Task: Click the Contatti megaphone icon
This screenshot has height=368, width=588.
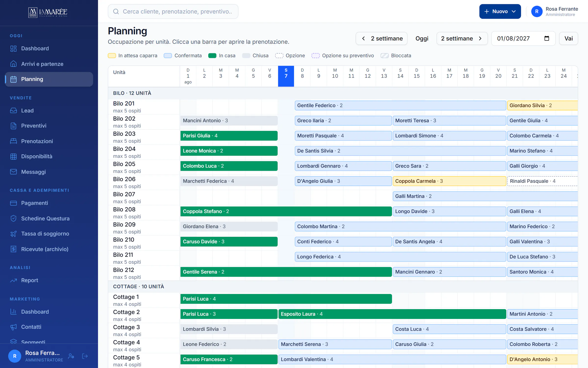Action: point(13,327)
